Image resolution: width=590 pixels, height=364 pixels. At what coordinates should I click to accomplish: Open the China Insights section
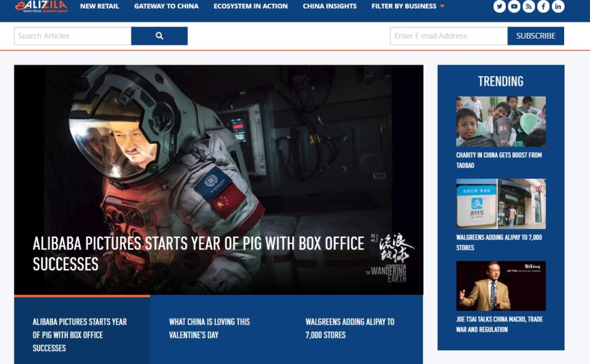tap(330, 6)
